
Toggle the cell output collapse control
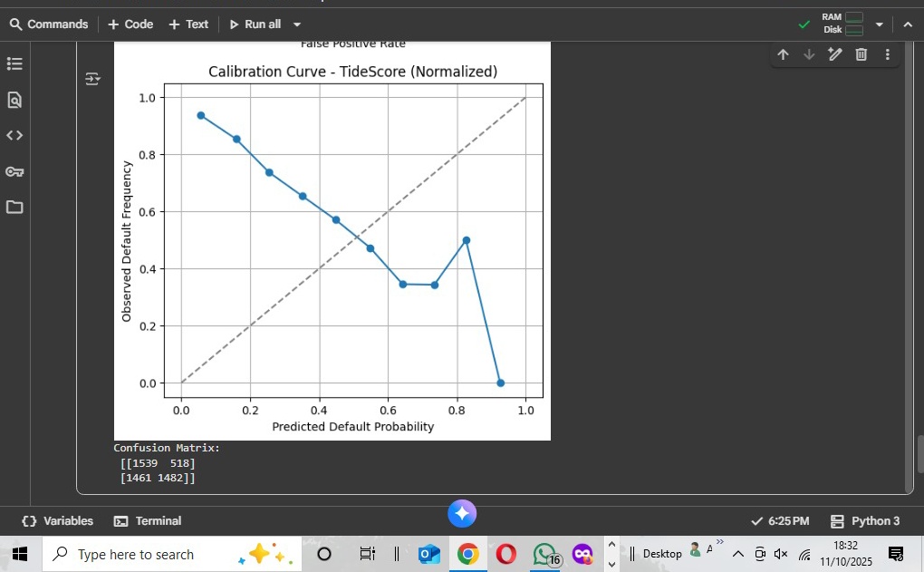tap(92, 79)
